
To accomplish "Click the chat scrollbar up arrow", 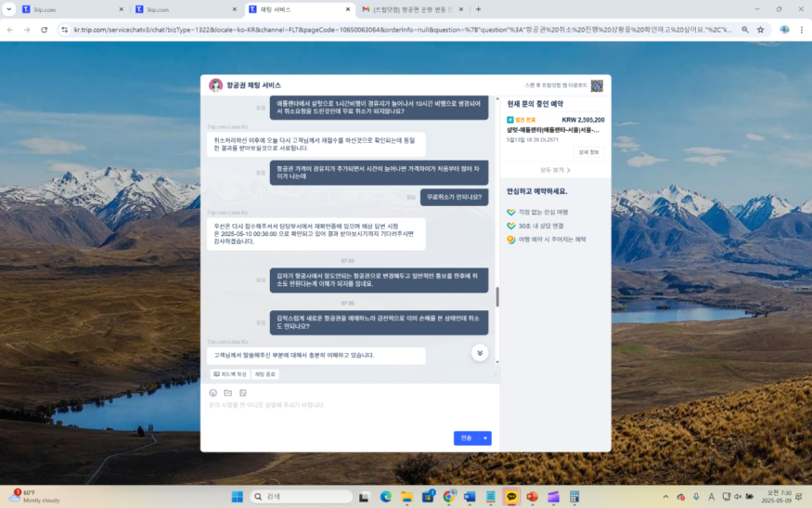I will tap(497, 98).
